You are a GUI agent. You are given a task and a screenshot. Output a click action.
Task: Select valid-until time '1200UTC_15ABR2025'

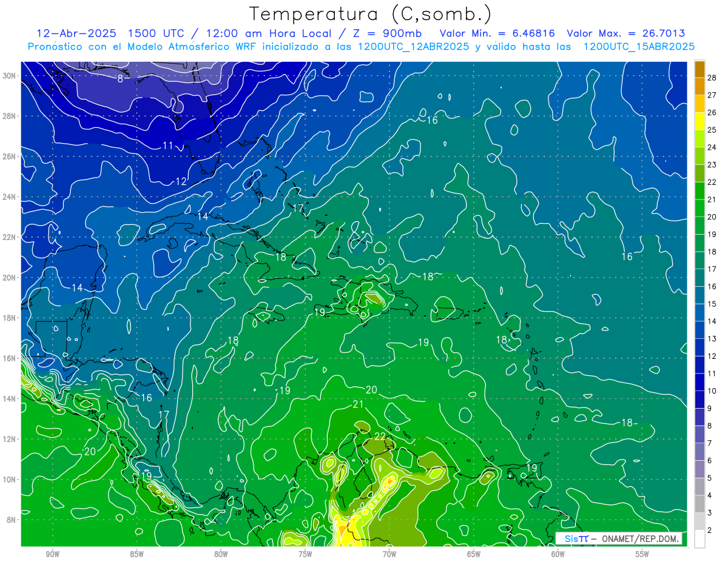coord(639,46)
